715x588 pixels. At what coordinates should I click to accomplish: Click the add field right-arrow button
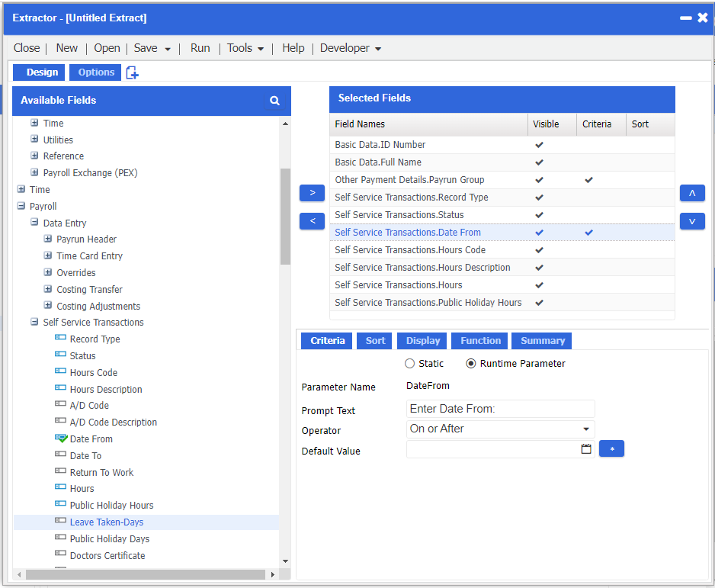312,193
